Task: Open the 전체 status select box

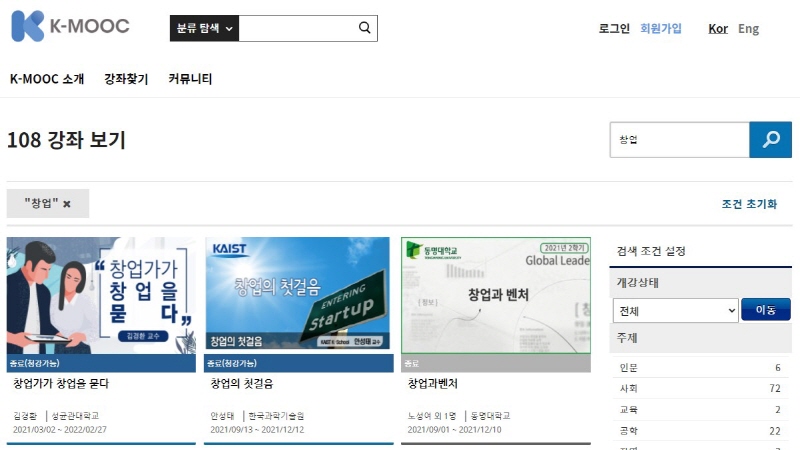Action: pyautogui.click(x=676, y=311)
